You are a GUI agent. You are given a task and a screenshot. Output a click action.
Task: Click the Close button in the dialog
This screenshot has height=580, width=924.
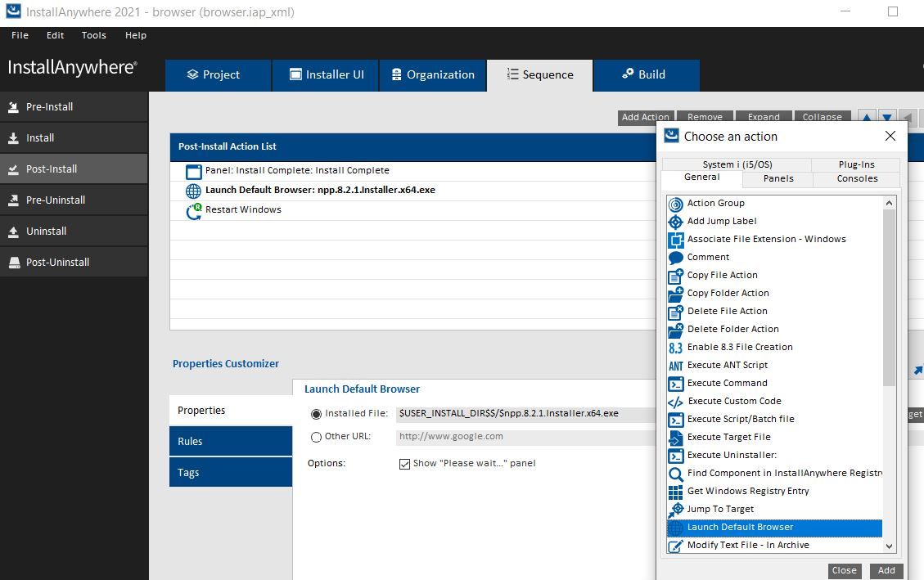pyautogui.click(x=844, y=570)
